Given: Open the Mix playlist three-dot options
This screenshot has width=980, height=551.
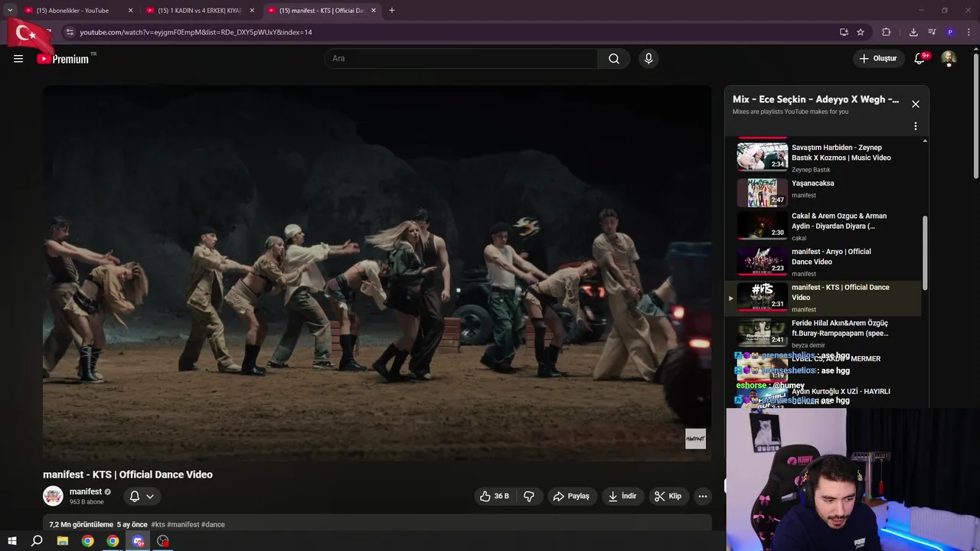Looking at the screenshot, I should 915,126.
